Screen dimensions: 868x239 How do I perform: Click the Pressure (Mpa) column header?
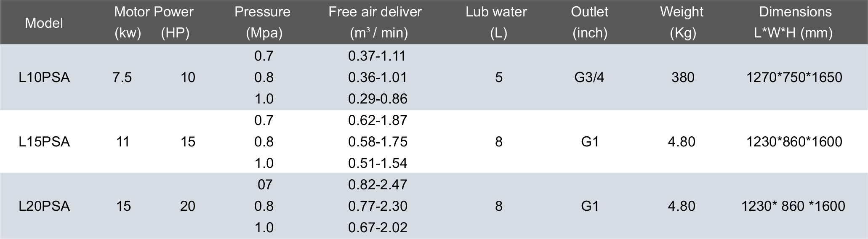click(x=262, y=22)
